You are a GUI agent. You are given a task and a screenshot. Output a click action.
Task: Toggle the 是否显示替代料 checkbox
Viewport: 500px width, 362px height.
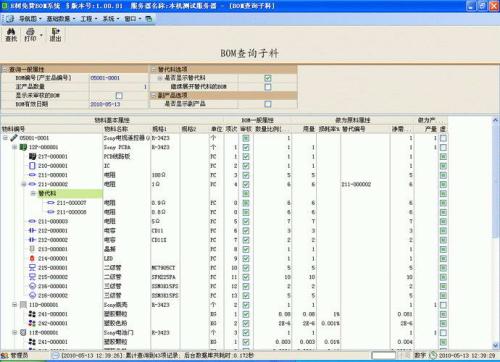[x=268, y=78]
